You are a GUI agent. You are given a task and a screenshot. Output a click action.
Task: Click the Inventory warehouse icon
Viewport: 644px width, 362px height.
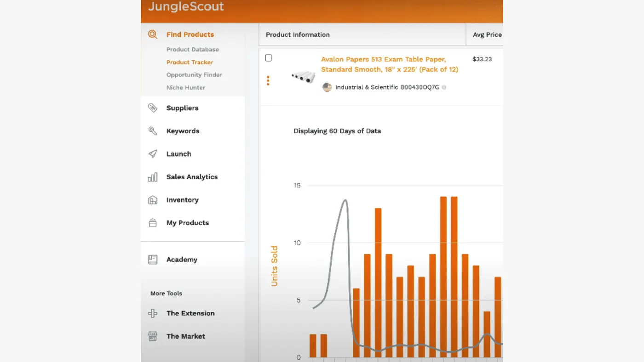[x=153, y=200]
